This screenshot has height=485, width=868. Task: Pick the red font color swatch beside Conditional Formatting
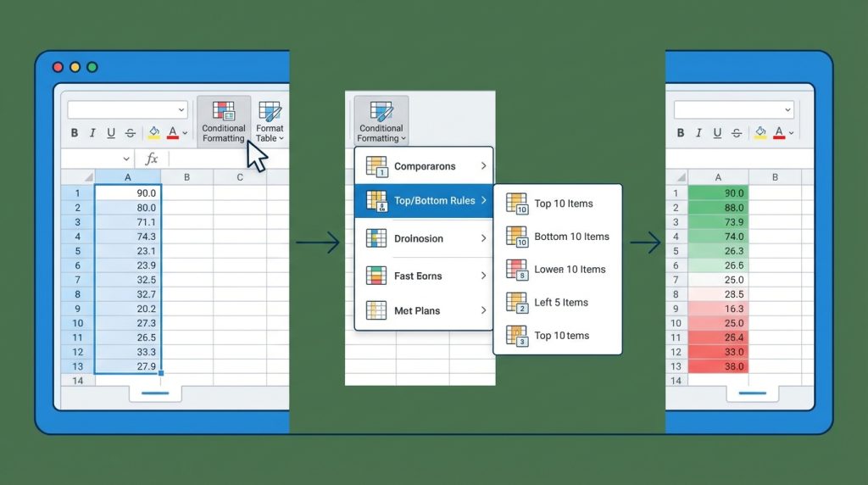(x=173, y=133)
